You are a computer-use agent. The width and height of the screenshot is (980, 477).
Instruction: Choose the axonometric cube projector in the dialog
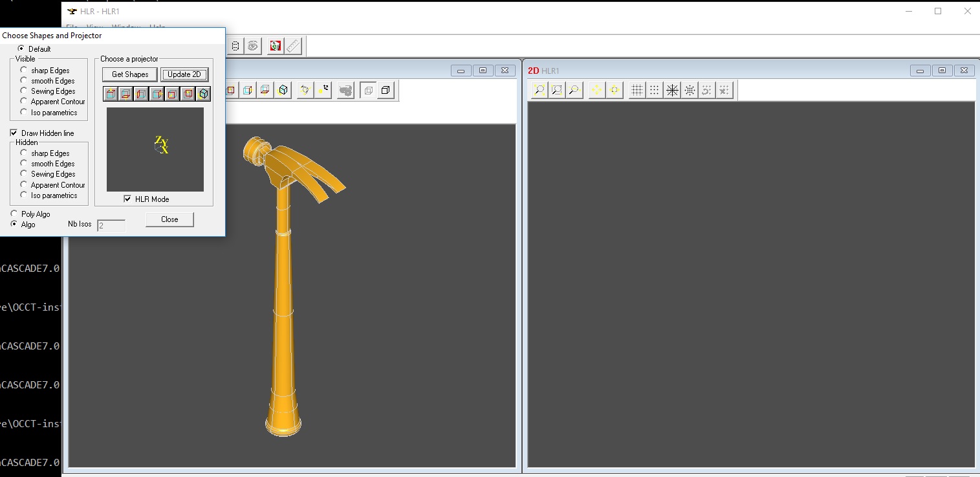click(x=204, y=94)
